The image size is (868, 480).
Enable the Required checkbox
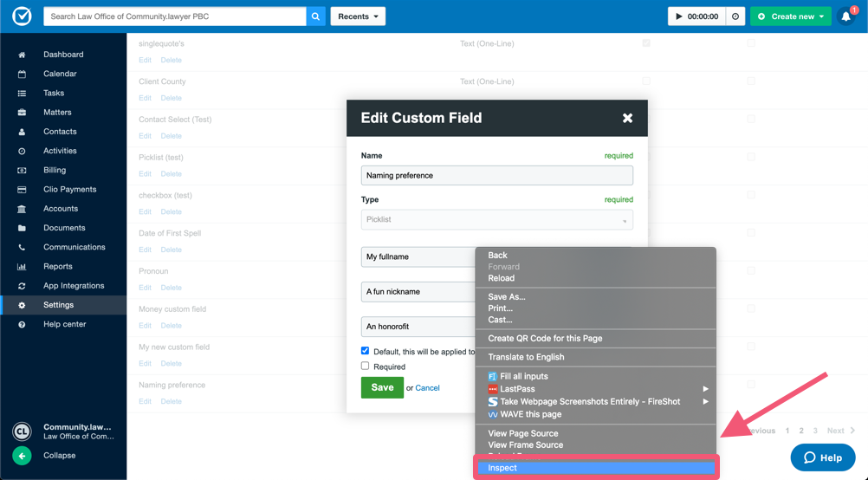coord(365,366)
